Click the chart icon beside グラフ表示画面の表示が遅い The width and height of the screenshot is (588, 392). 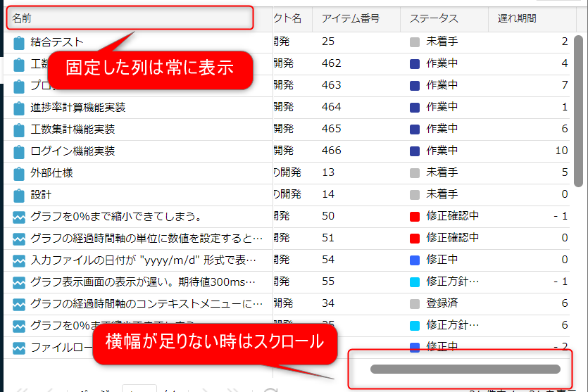pos(19,282)
